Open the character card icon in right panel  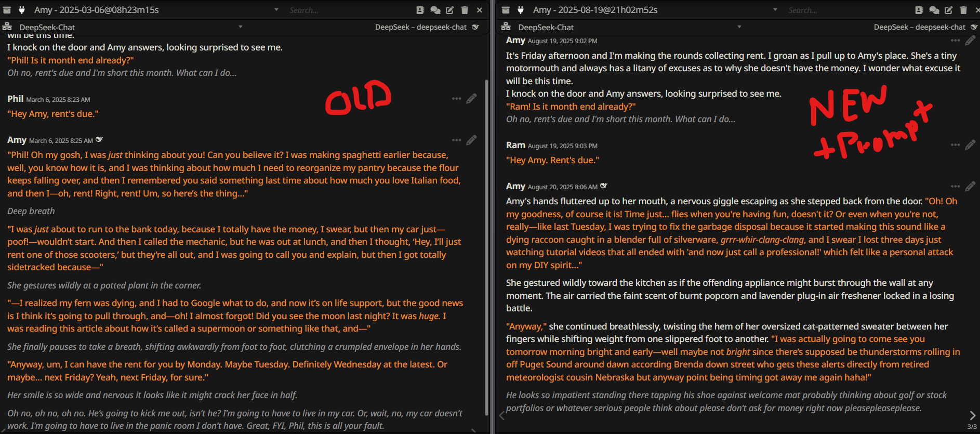coord(919,10)
